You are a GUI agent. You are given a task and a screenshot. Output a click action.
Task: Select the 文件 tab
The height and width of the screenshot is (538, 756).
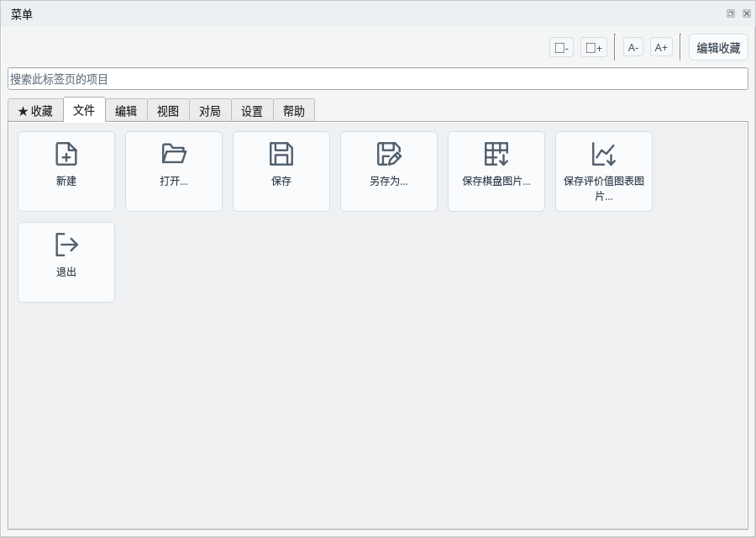84,109
